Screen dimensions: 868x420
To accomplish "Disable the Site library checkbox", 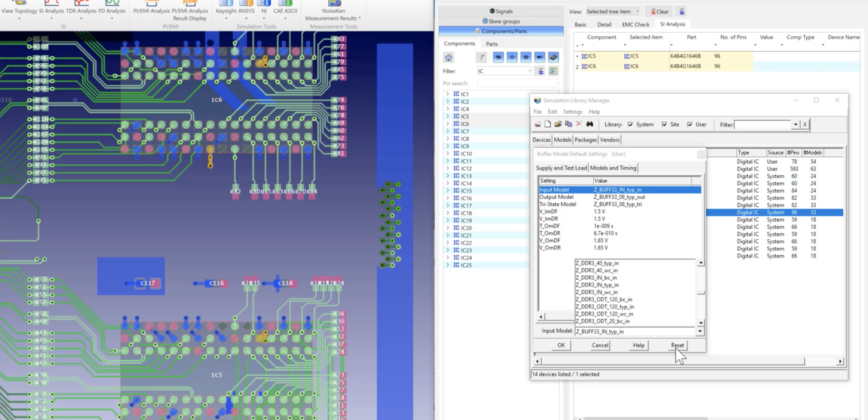I will [663, 124].
